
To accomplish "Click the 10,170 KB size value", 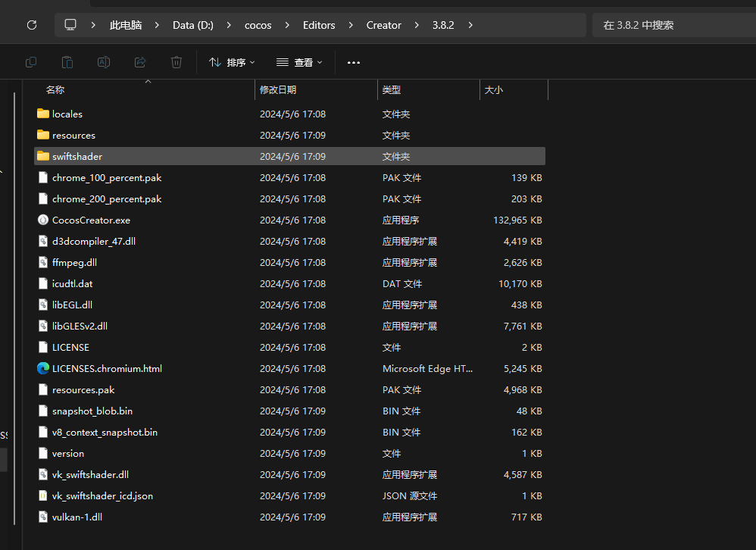I will [x=520, y=283].
